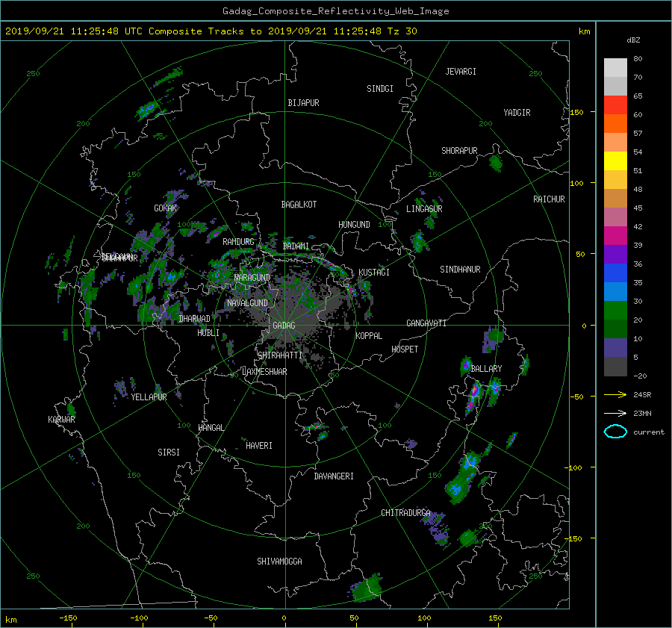
Task: Pick the light blue 30-35 dBZ swatch
Action: point(615,291)
